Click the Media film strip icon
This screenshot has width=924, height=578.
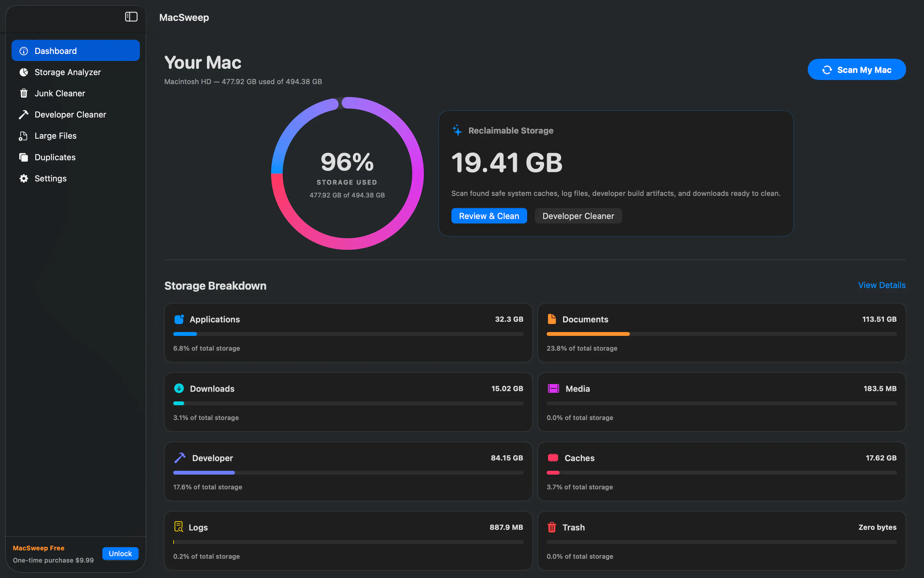tap(553, 389)
